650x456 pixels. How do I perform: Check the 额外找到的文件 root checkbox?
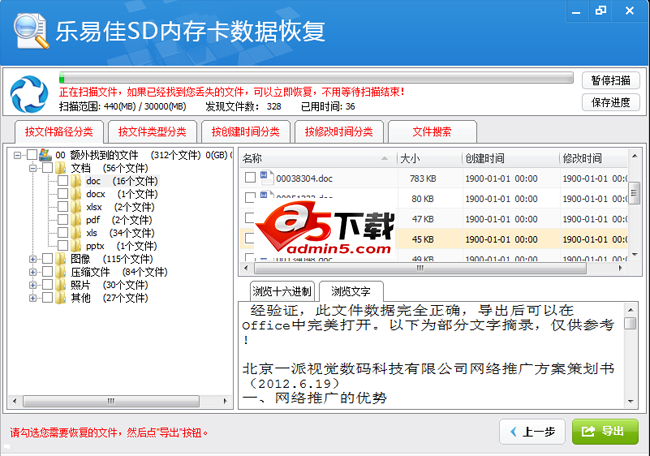point(32,155)
